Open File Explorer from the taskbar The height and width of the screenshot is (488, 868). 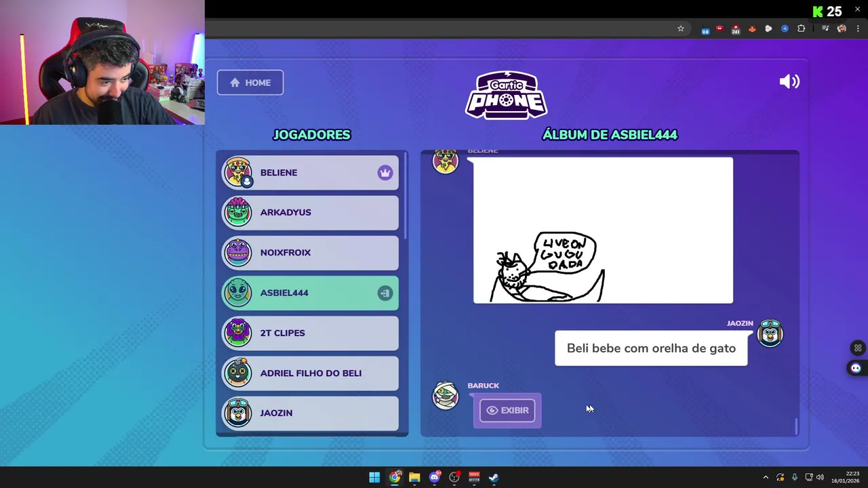(x=414, y=477)
